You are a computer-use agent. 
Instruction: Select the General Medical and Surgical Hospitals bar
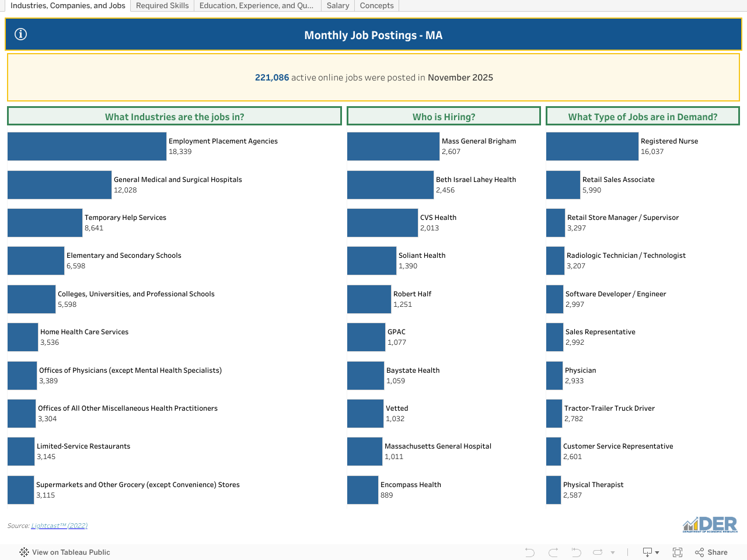pos(60,185)
